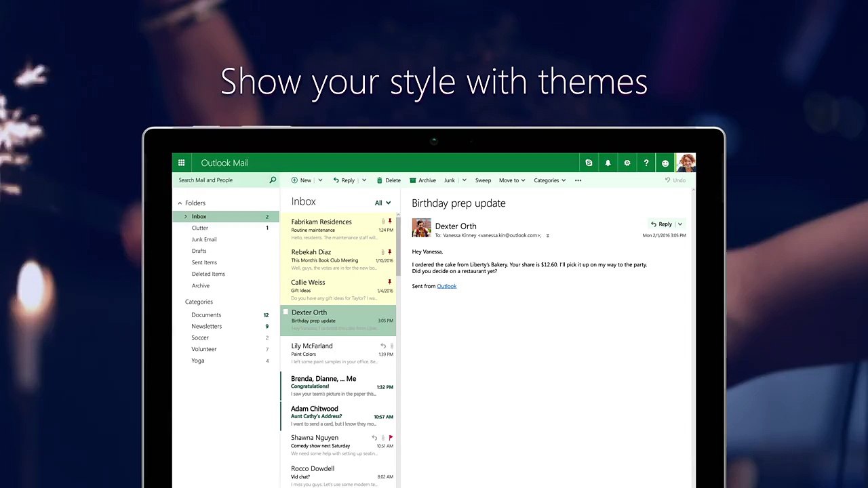Click the smiley feedback icon

click(665, 163)
